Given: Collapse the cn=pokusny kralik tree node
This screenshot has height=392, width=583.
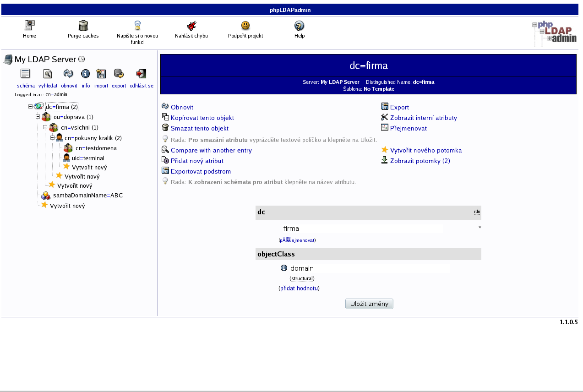Looking at the screenshot, I should tap(53, 137).
